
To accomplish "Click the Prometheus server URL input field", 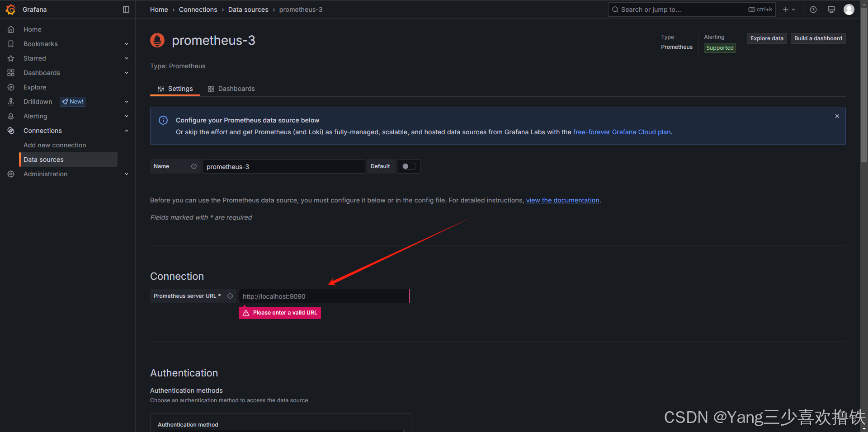I will coord(324,296).
